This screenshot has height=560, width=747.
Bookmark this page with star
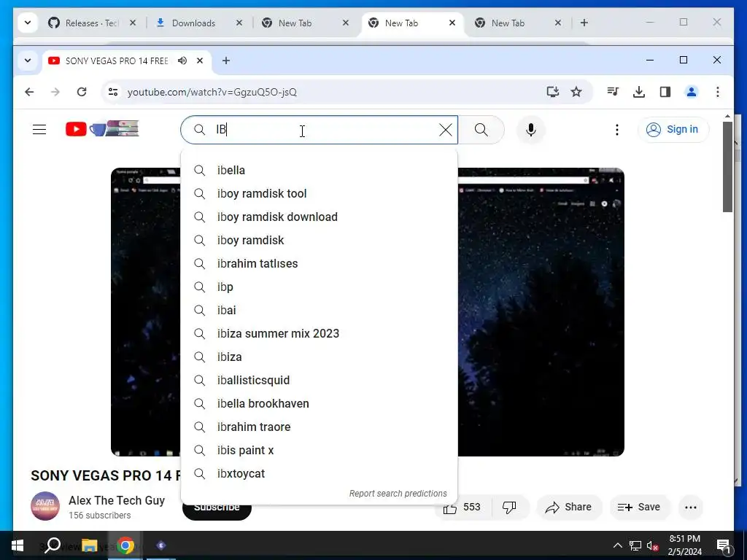576,92
